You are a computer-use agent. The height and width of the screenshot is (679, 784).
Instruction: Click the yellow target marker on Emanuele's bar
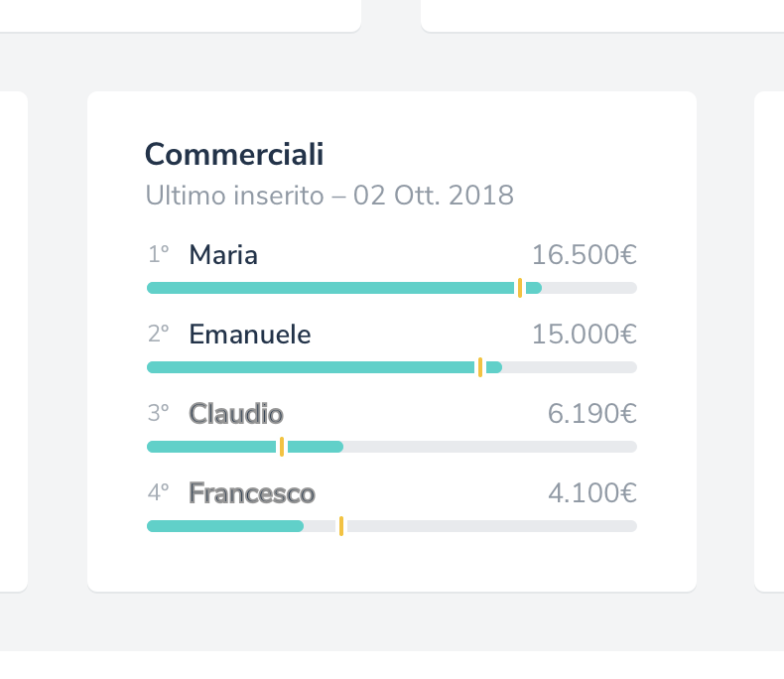pyautogui.click(x=480, y=367)
